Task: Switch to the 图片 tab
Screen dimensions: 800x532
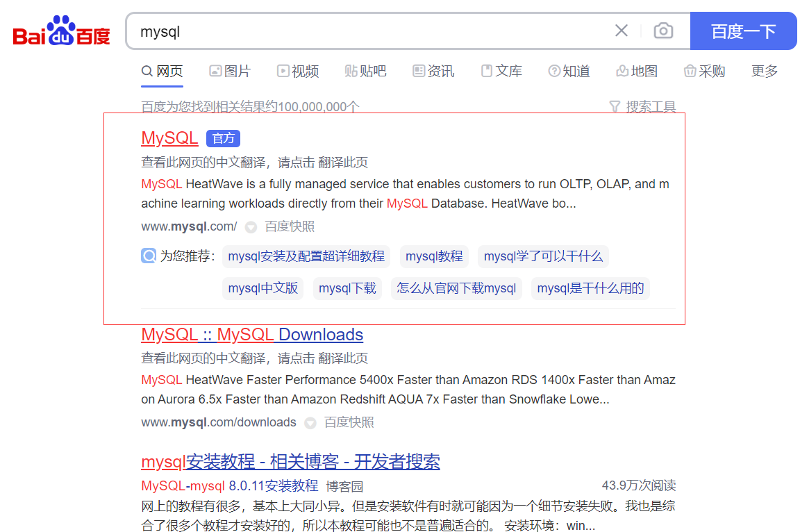Action: 230,71
